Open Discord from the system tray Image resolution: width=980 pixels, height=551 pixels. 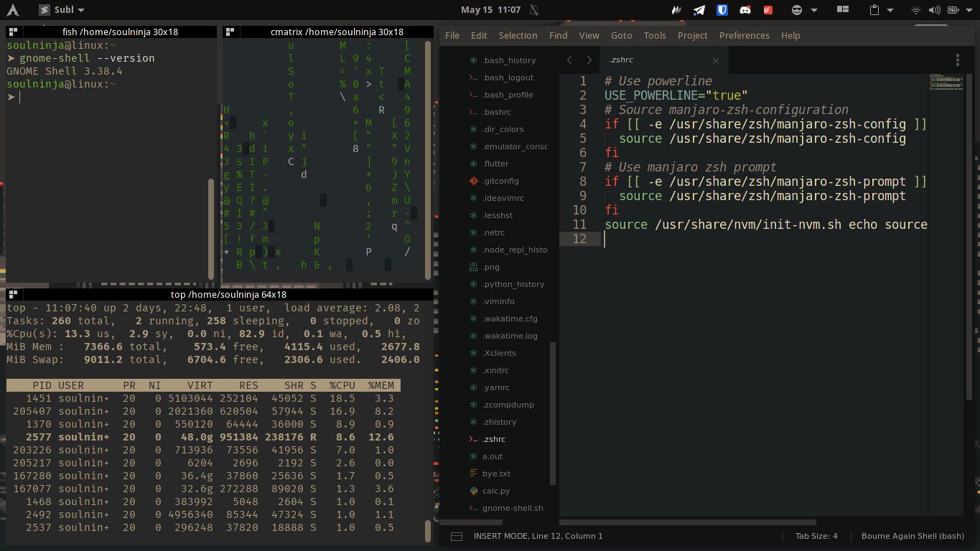(745, 10)
